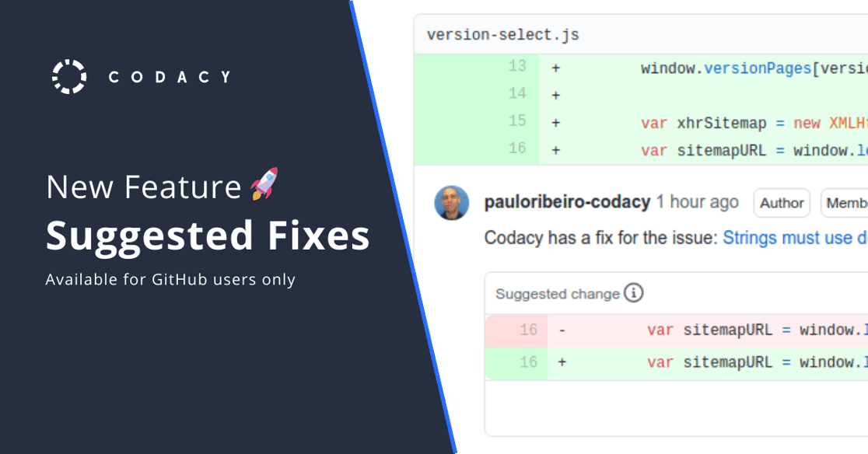The width and height of the screenshot is (868, 454).
Task: Click the Author badge on the comment
Action: pos(781,203)
